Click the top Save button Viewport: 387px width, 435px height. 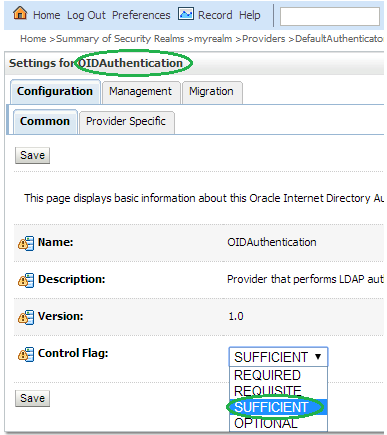coord(32,155)
